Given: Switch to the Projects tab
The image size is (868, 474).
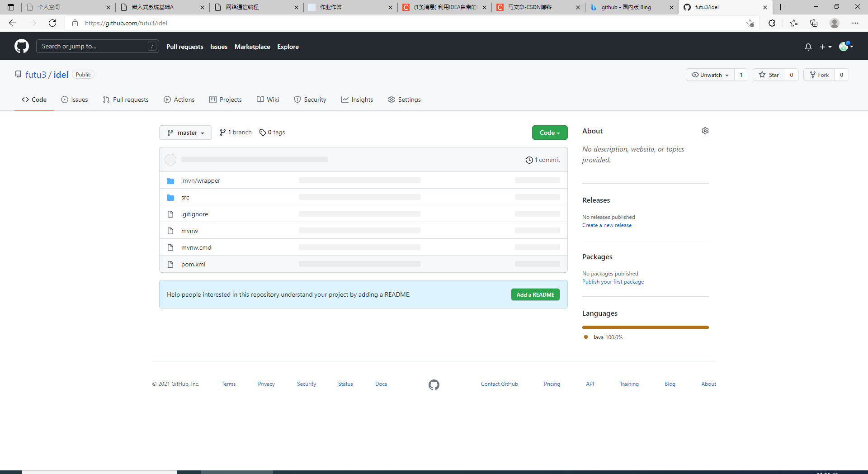Looking at the screenshot, I should 226,100.
